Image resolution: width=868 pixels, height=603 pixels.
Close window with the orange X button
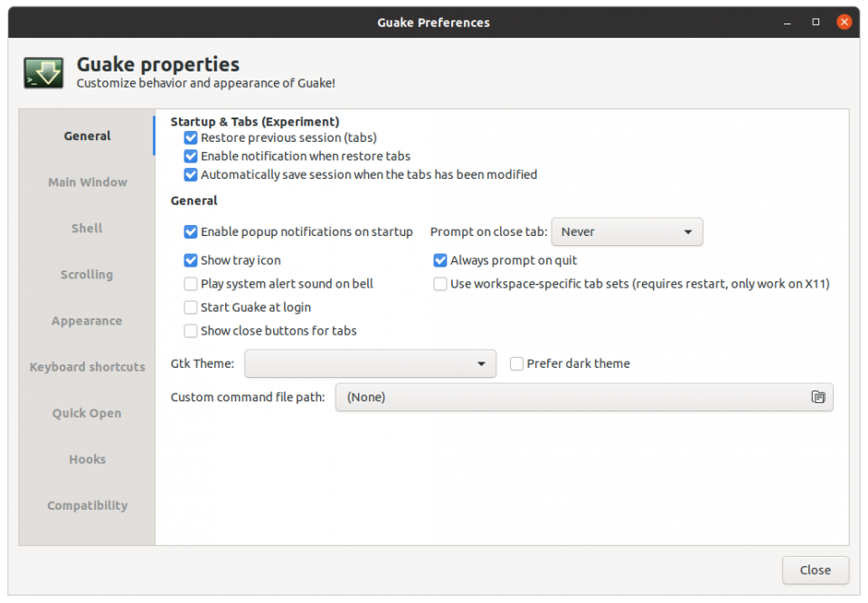pos(844,22)
